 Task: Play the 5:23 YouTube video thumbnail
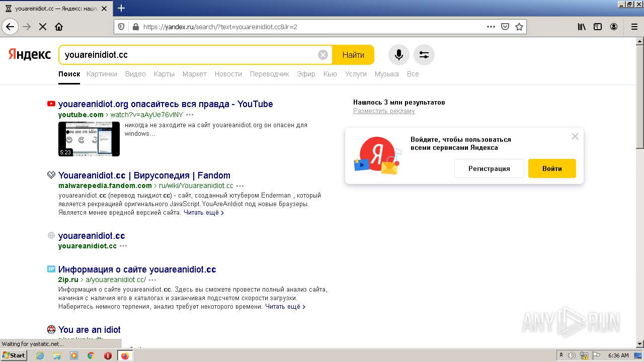pos(89,139)
